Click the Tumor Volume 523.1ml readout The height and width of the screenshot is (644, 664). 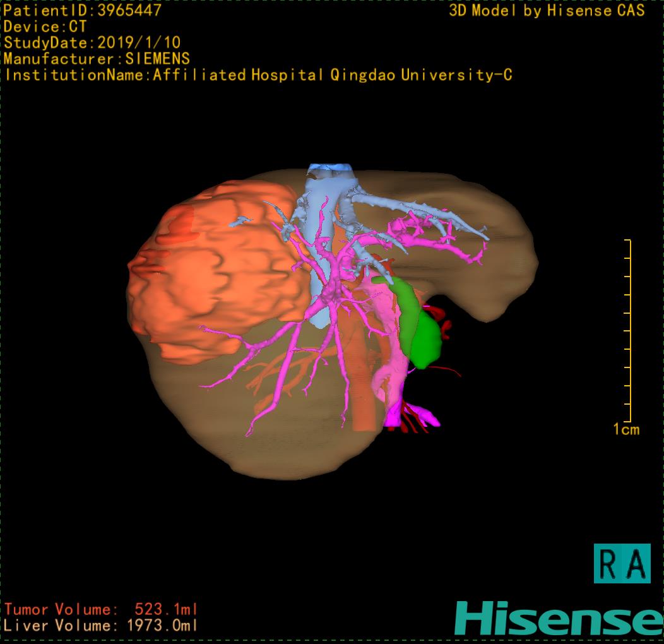coord(101,609)
